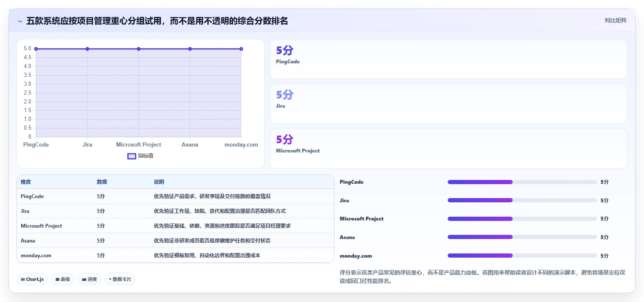Click the 说明 column header
Image resolution: width=644 pixels, height=302 pixels.
click(x=159, y=182)
